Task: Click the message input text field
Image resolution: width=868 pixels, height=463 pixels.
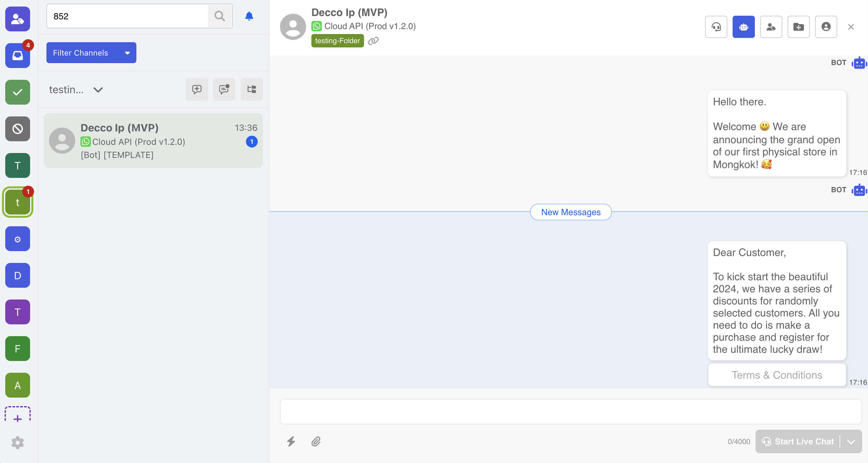Action: (x=570, y=411)
